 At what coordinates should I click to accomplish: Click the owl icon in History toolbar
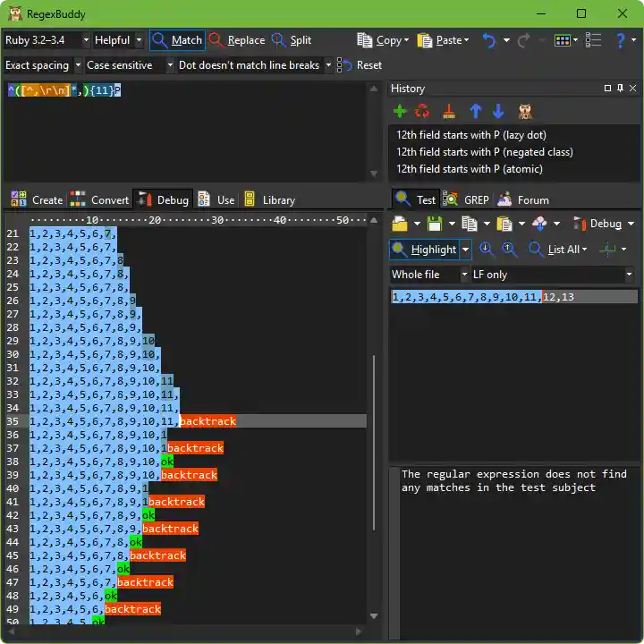click(525, 111)
